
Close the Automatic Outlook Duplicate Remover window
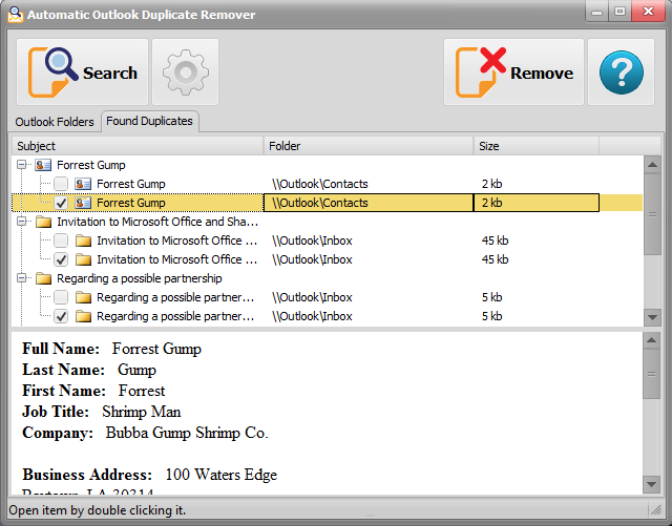coord(648,12)
